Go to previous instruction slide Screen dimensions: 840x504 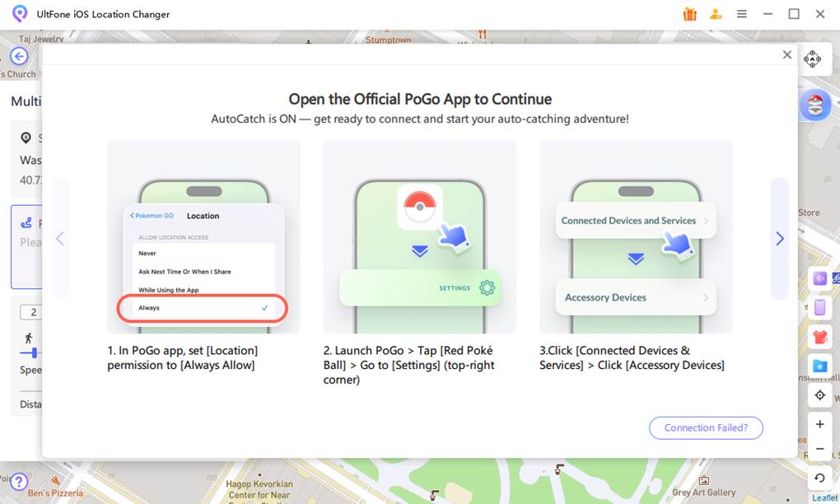pyautogui.click(x=60, y=238)
